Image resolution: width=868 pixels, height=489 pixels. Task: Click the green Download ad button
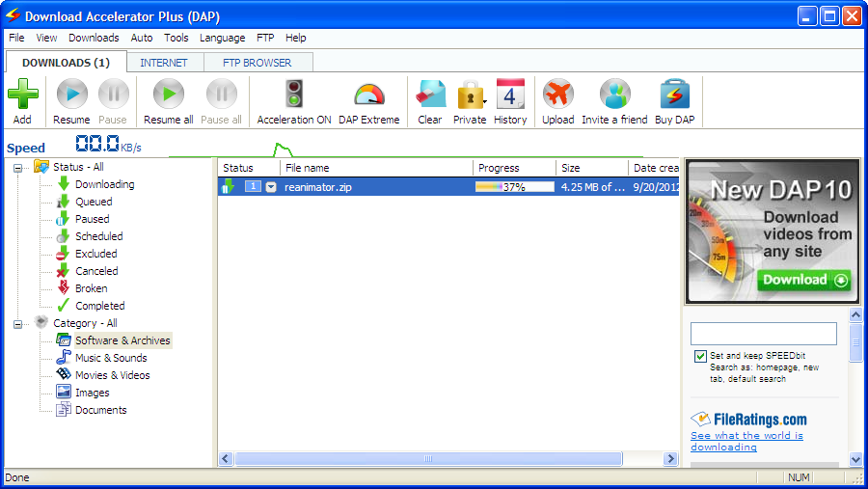coord(804,281)
